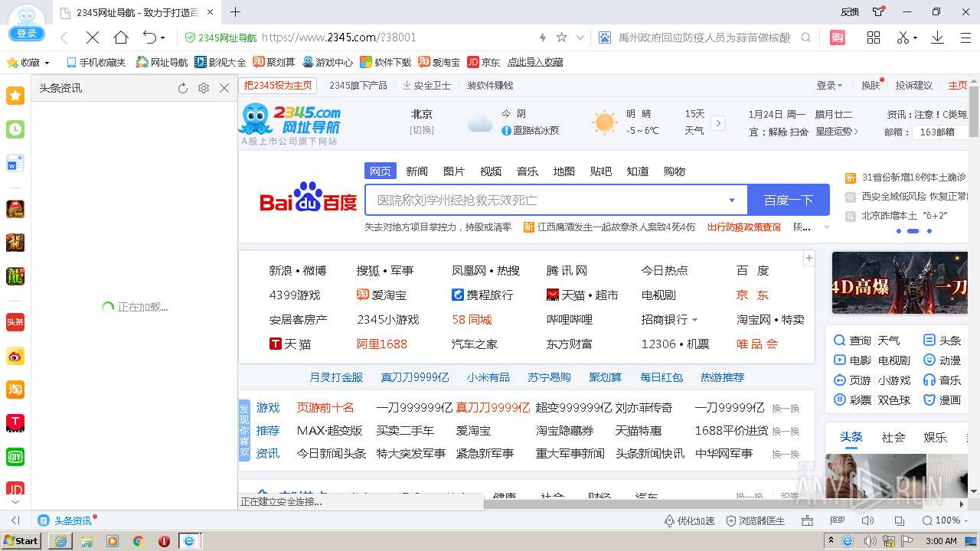Open Windows Start menu
The height and width of the screenshot is (551, 980).
[x=21, y=540]
